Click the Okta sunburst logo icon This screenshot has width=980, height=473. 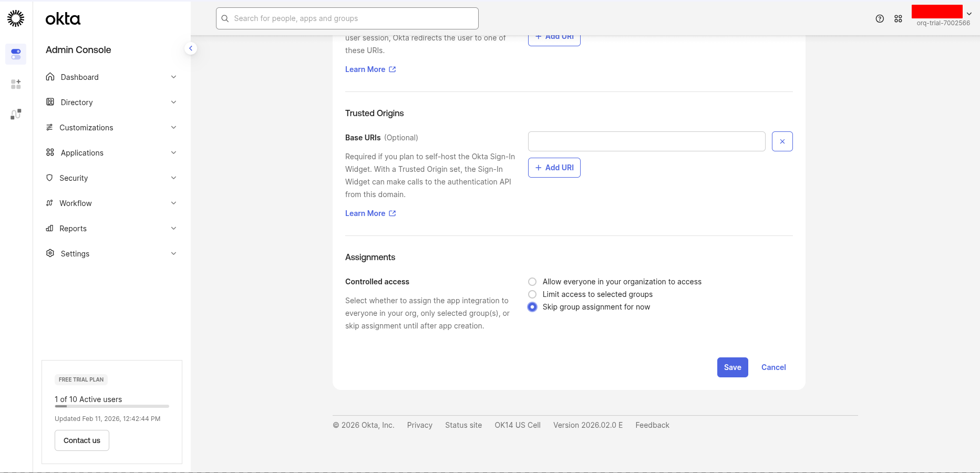(x=16, y=18)
